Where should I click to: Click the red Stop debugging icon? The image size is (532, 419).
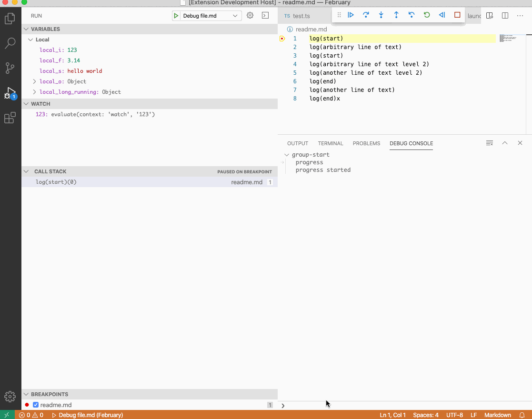coord(457,15)
